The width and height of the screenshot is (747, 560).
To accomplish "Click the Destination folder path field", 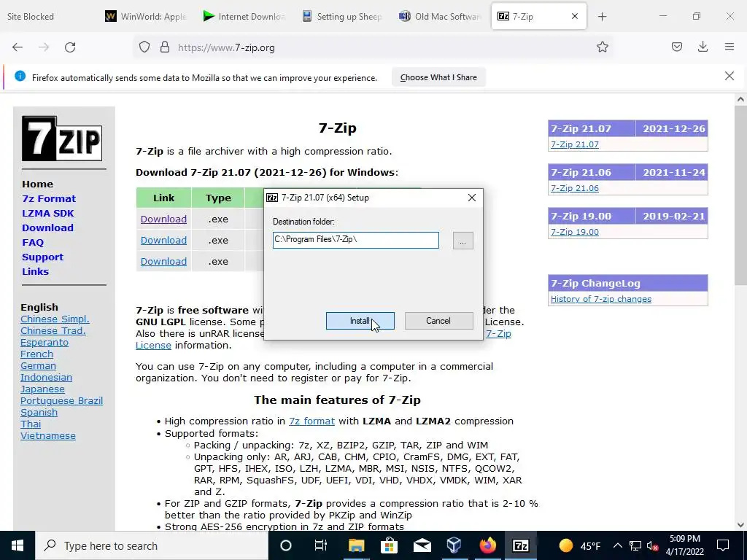I will click(356, 240).
